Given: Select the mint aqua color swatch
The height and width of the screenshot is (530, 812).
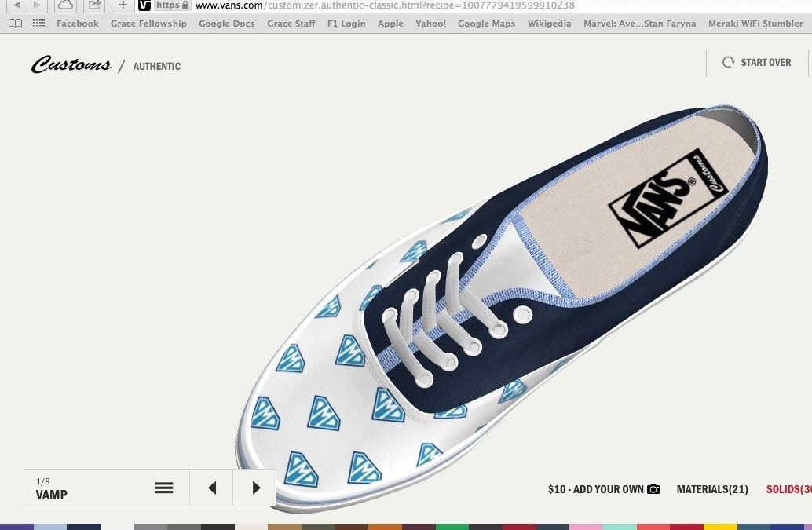Looking at the screenshot, I should coord(620,527).
